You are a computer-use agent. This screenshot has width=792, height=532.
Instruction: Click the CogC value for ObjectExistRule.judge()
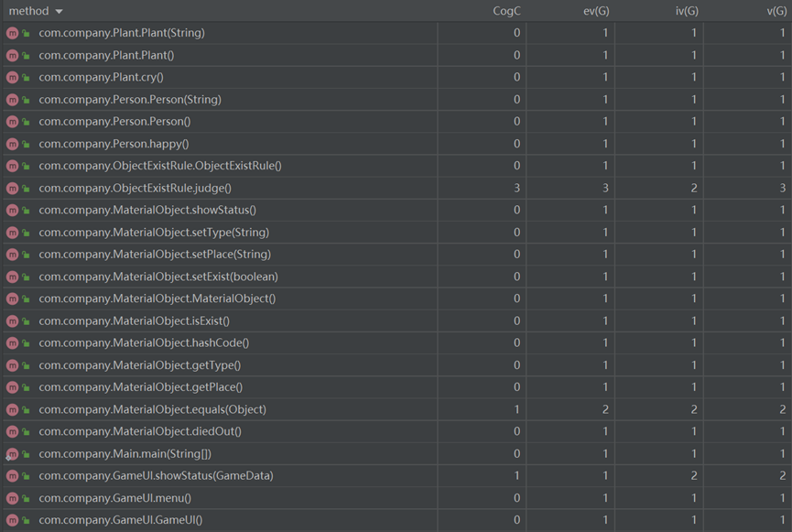click(516, 188)
